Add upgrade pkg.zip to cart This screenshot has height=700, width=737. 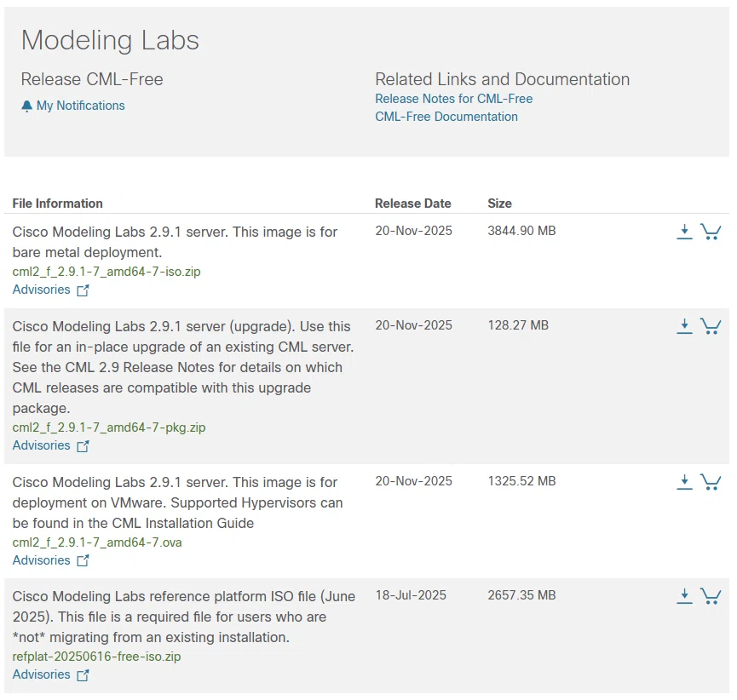[x=711, y=326]
